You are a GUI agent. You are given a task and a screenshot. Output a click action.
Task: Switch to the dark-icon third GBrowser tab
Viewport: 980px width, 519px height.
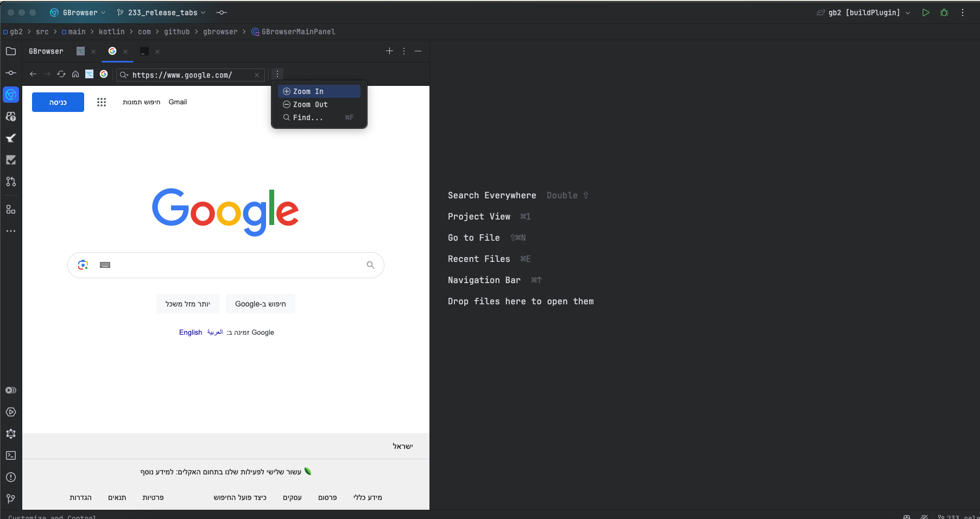(x=144, y=51)
